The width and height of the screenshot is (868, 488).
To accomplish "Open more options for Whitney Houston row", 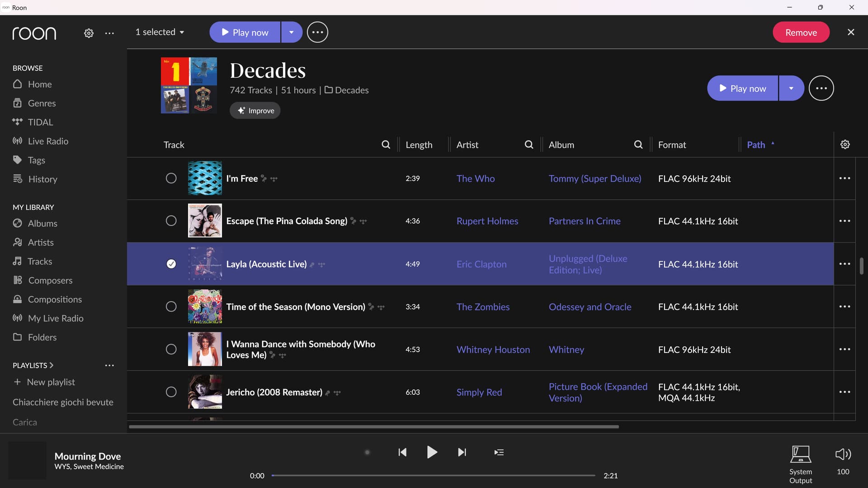I will (x=844, y=349).
